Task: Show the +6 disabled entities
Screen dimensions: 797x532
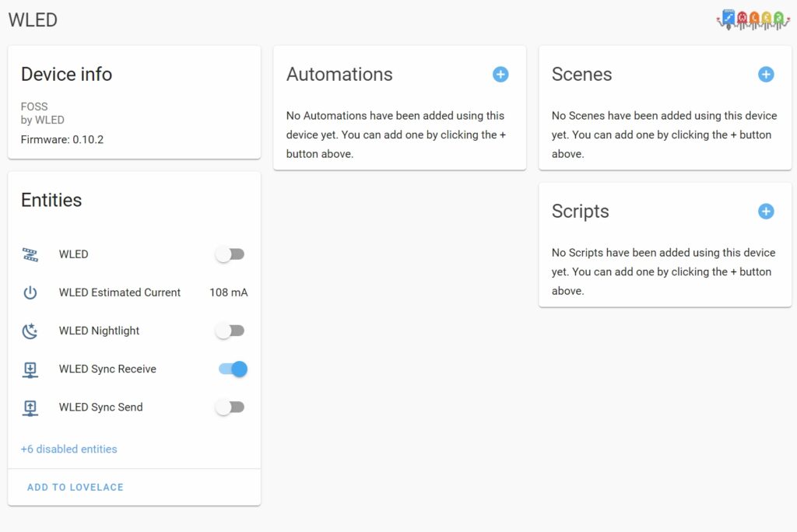Action: pos(68,450)
